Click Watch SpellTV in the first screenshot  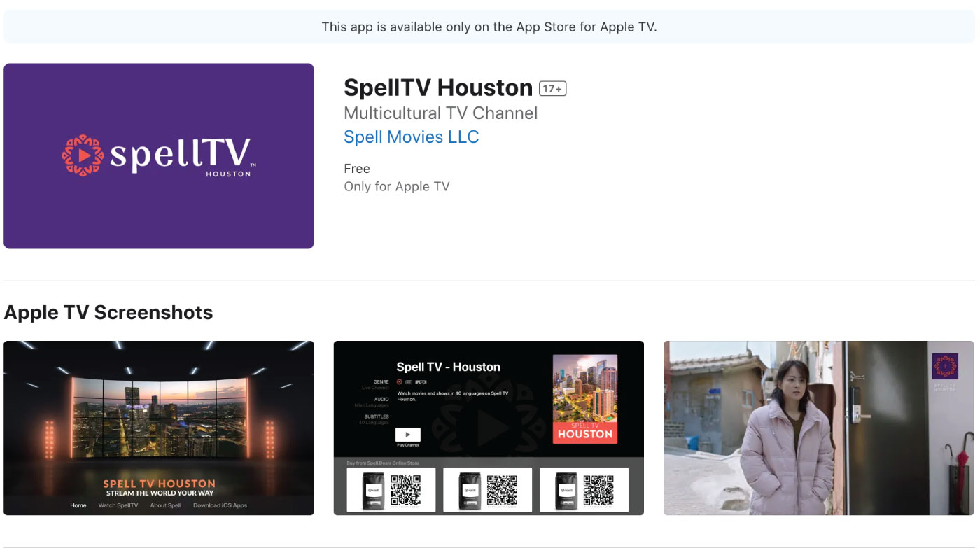(118, 505)
